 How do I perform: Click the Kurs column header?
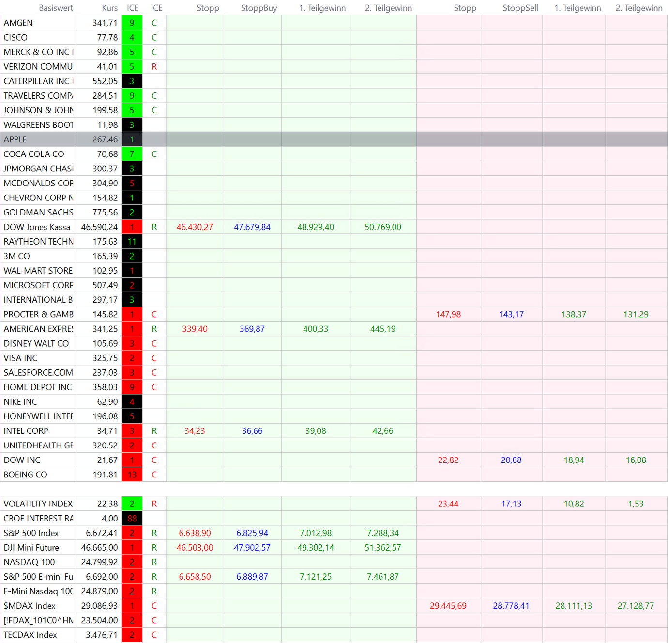click(x=109, y=8)
